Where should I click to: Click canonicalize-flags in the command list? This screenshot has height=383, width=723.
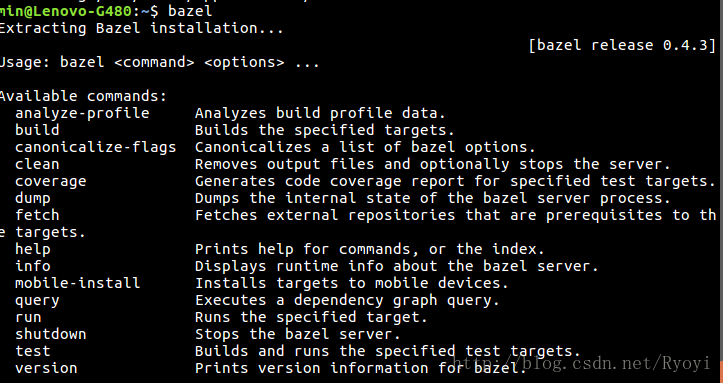(95, 147)
